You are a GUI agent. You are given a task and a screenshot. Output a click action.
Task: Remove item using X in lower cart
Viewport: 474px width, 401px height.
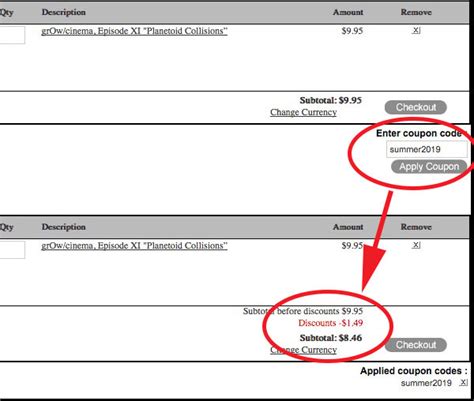pyautogui.click(x=416, y=245)
